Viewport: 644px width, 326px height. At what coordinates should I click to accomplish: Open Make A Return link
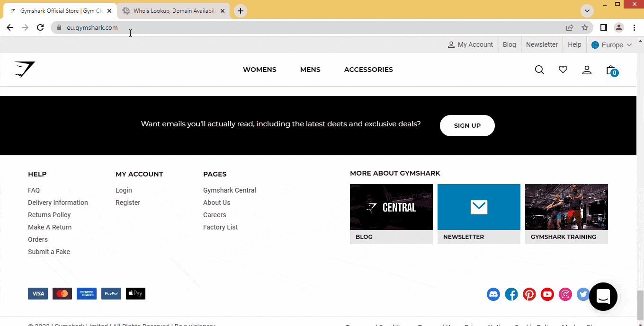point(50,227)
